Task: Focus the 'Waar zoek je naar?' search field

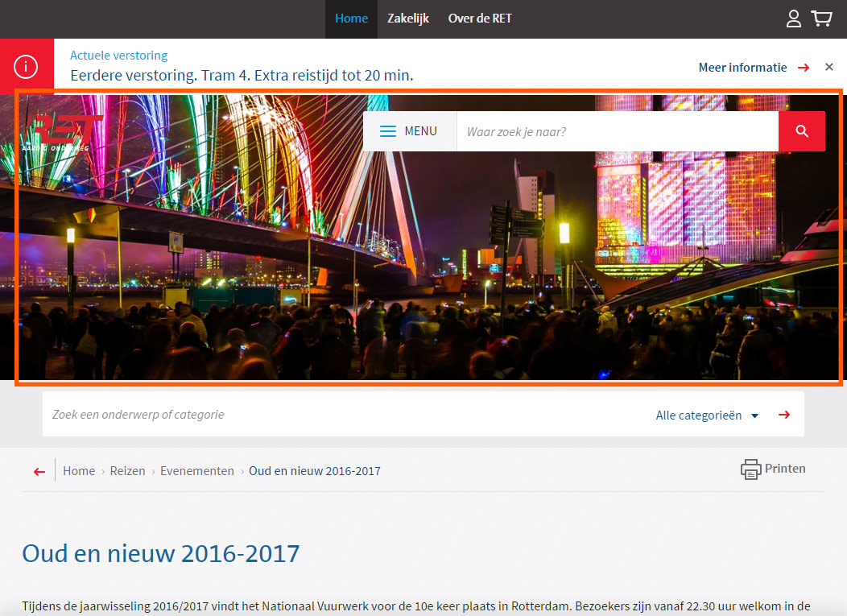Action: tap(618, 131)
